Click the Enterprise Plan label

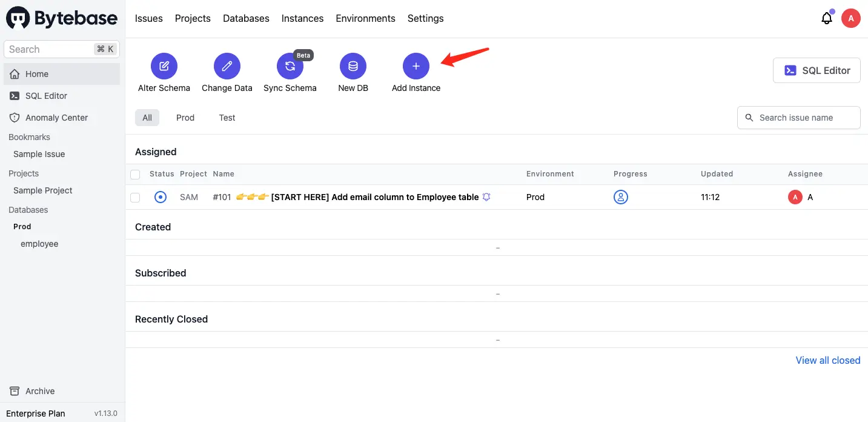36,414
